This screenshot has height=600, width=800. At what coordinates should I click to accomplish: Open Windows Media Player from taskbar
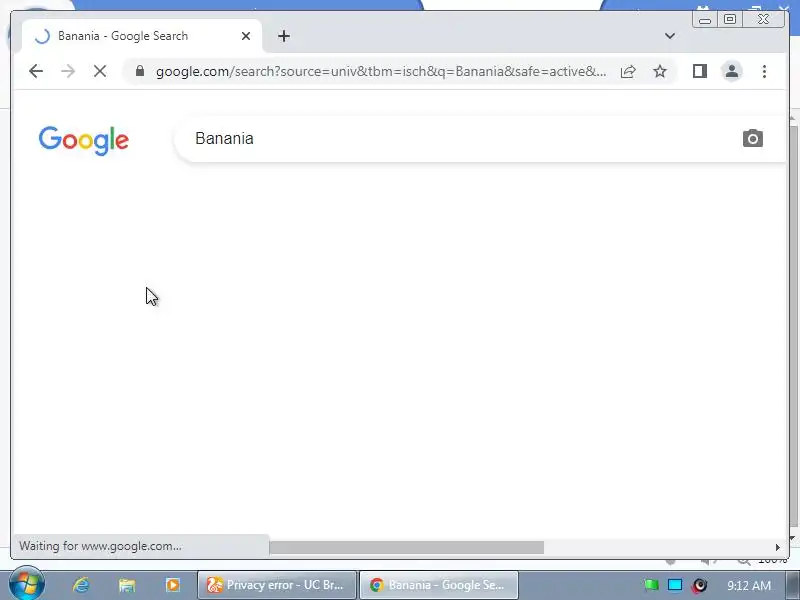tap(172, 585)
